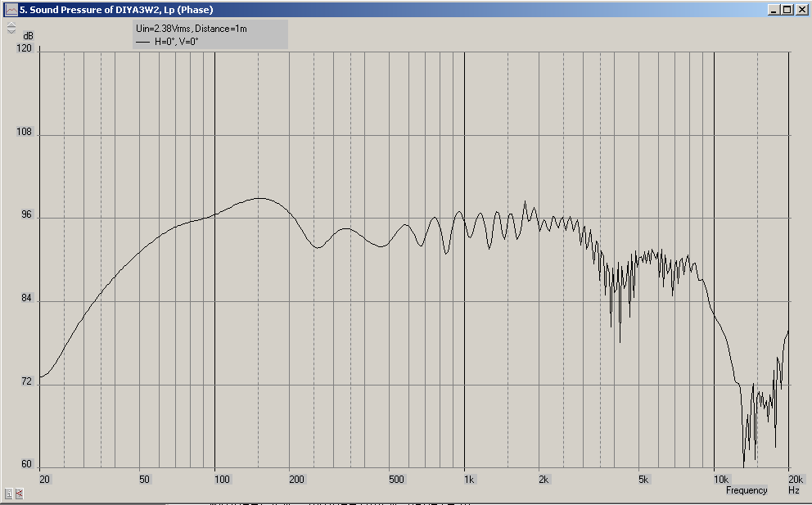Click the '100' frequency axis label

coord(222,480)
